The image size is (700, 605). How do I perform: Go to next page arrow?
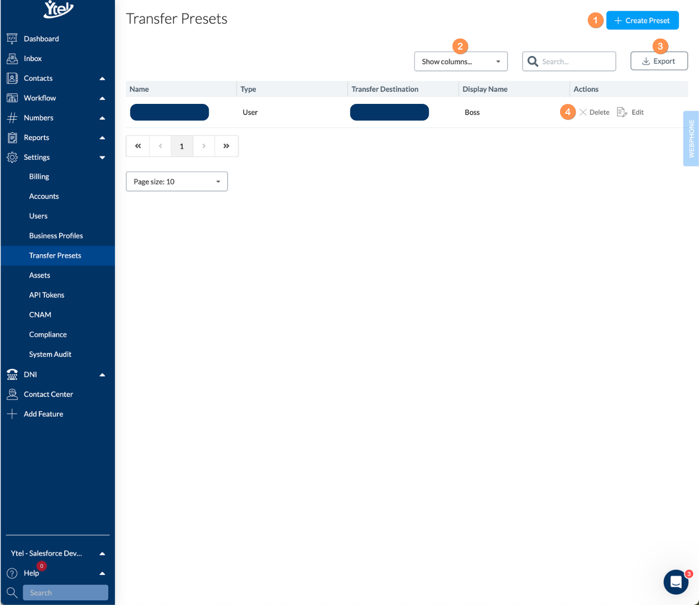(x=204, y=146)
